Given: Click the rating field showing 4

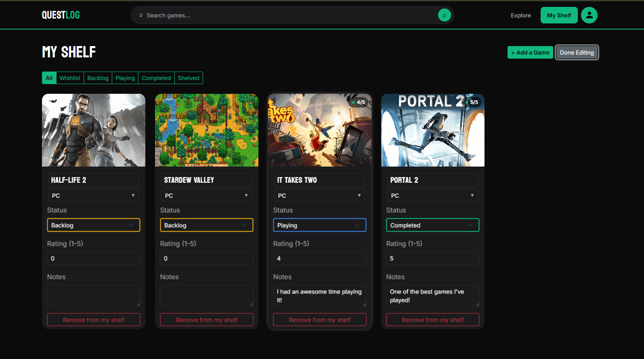Looking at the screenshot, I should click(x=320, y=258).
